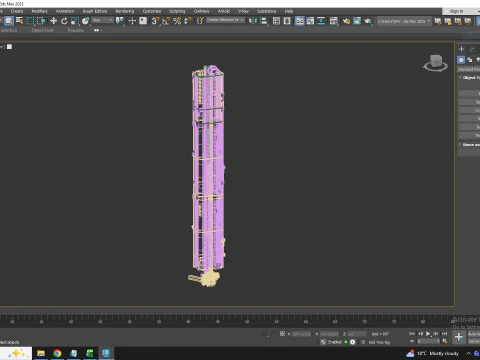Image resolution: width=480 pixels, height=360 pixels.
Task: Open the Select by Name tool
Action: (20, 21)
